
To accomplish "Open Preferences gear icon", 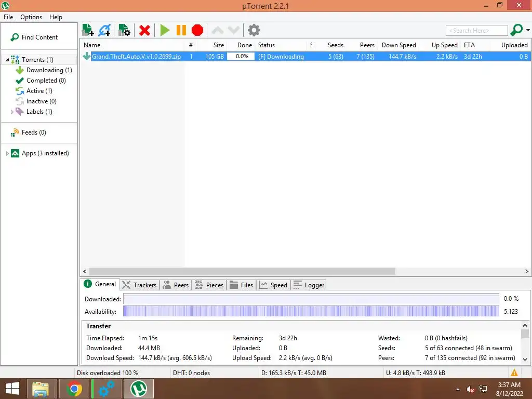I will [254, 30].
